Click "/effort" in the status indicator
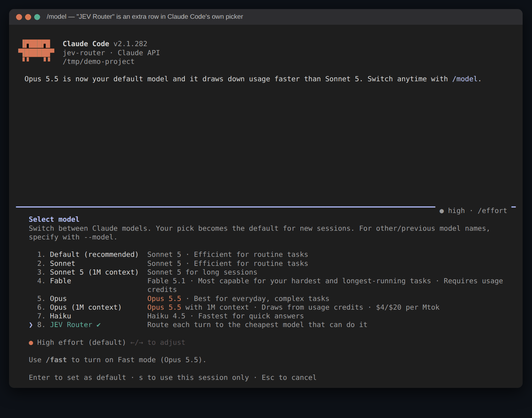This screenshot has width=532, height=418. (x=492, y=211)
